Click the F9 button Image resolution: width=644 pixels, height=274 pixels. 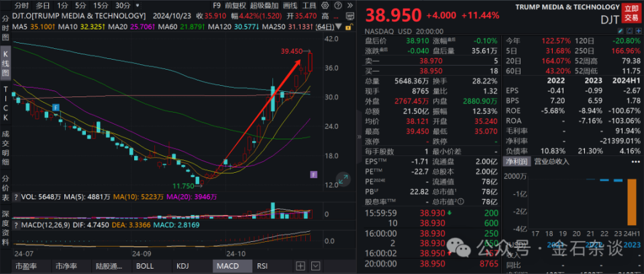pyautogui.click(x=217, y=6)
